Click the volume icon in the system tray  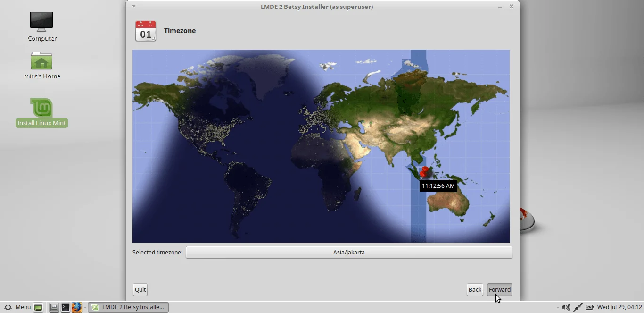pos(565,307)
